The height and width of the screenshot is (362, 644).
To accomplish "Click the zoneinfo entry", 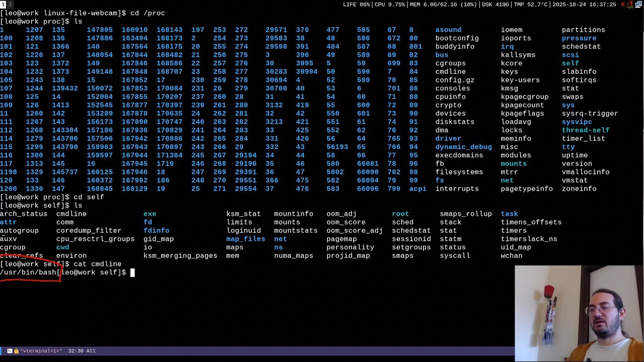I will coord(579,189).
